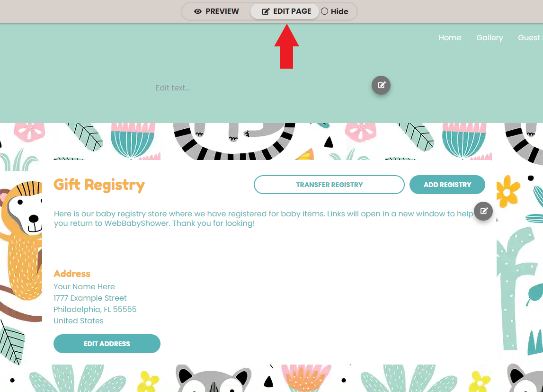The height and width of the screenshot is (392, 543).
Task: Click the Address heading
Action: (x=71, y=274)
